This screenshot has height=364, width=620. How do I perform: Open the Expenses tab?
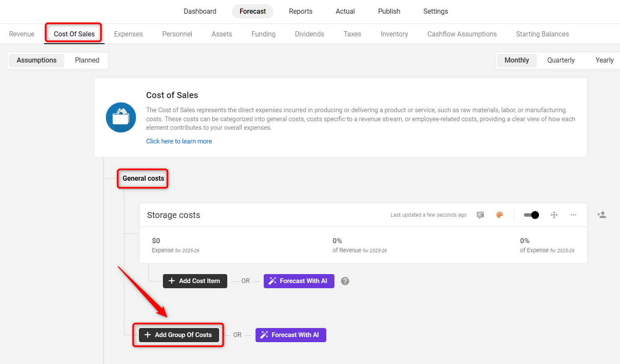[x=128, y=34]
